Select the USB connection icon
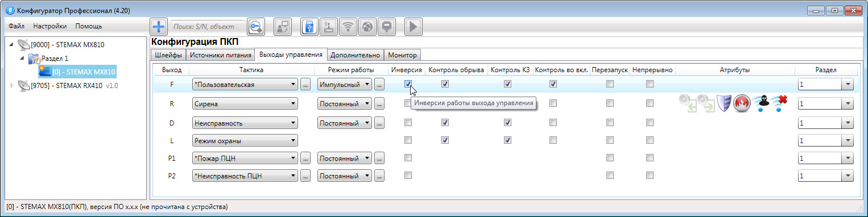868x217 pixels. tap(309, 27)
